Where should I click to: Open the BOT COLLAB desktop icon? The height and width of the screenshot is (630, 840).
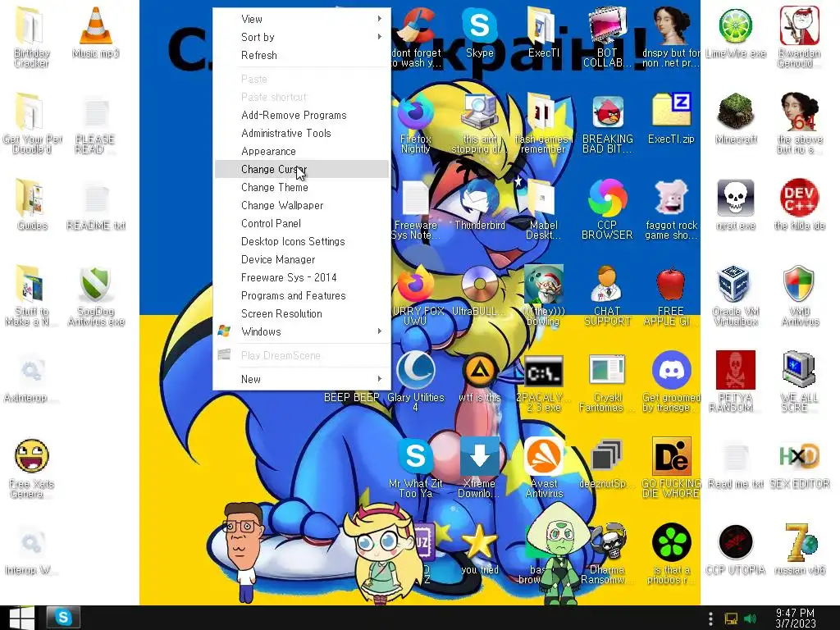(x=607, y=25)
